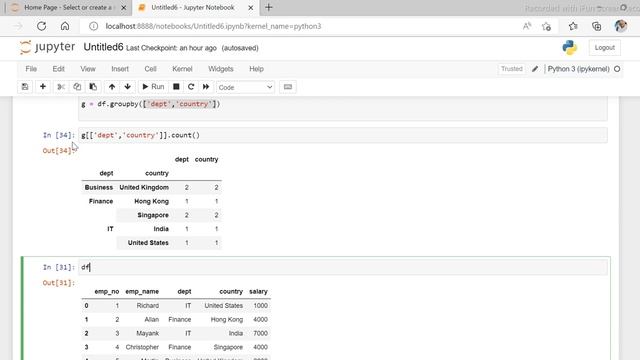Click the Hong Kong grouped index label
This screenshot has height=360, width=640.
point(151,201)
